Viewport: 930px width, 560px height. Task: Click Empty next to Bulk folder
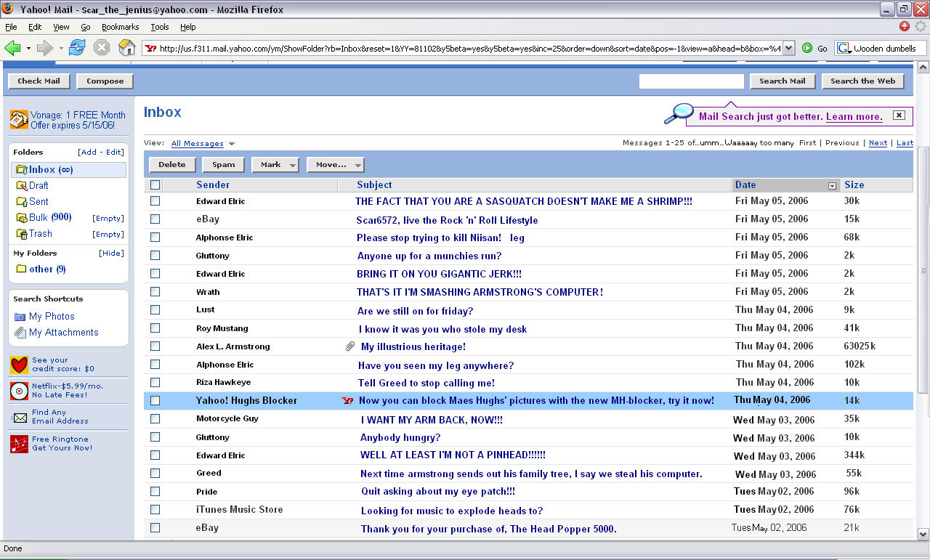(x=108, y=219)
